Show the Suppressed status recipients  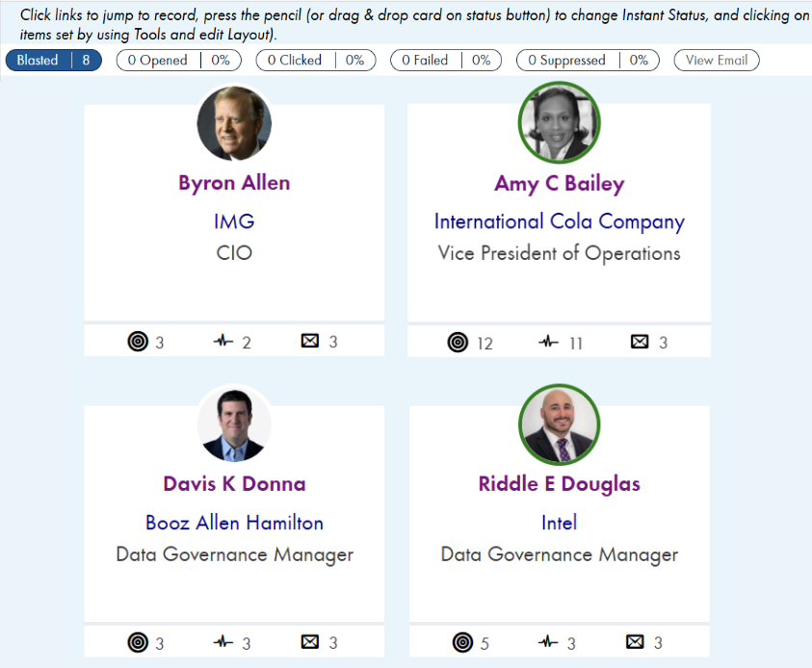click(x=587, y=60)
